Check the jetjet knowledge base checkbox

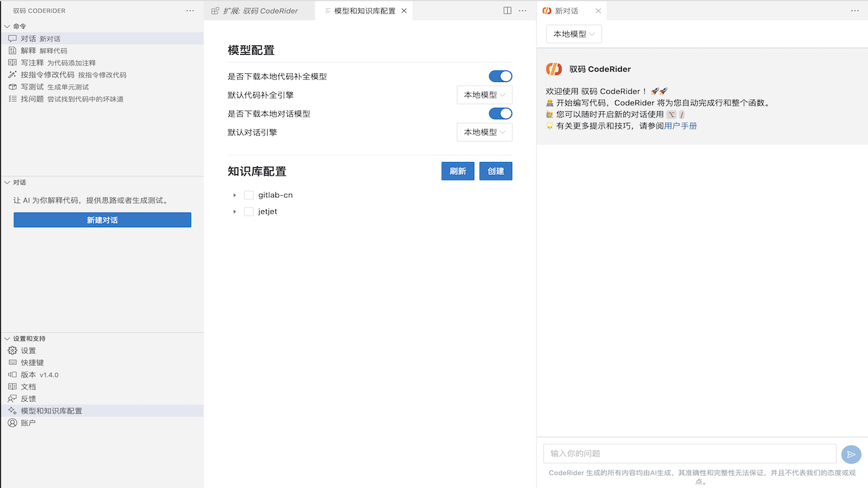[x=249, y=211]
